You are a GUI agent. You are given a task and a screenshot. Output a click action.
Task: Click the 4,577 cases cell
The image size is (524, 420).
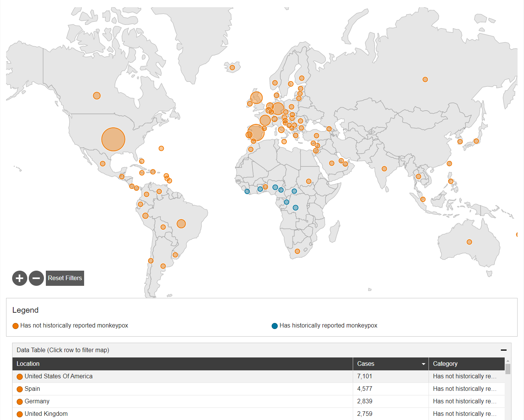click(391, 389)
